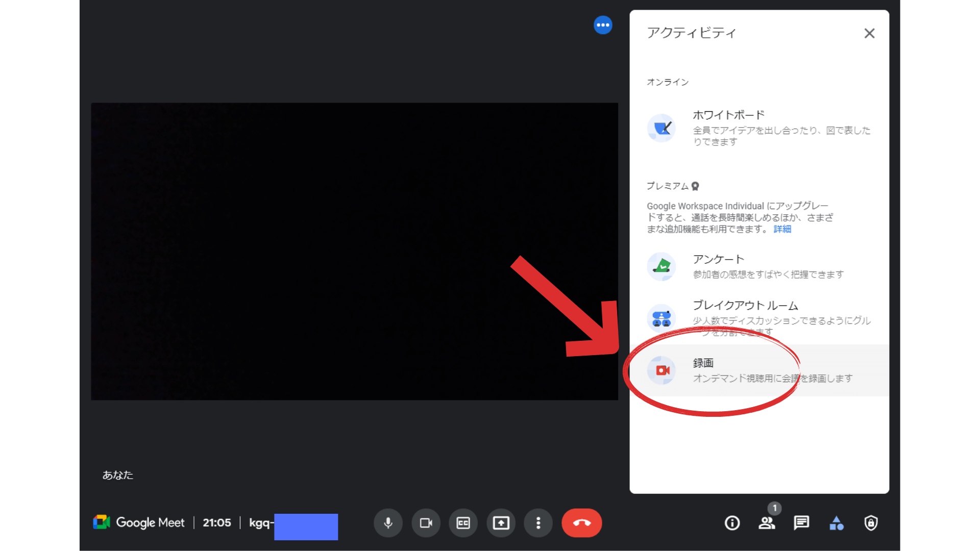
Task: Click the breakout rooms icon
Action: click(661, 318)
